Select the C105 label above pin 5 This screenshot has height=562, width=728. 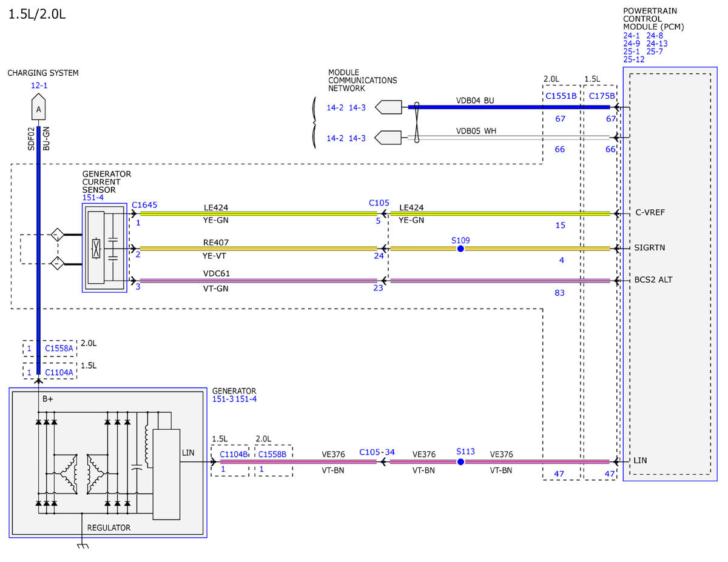click(379, 202)
